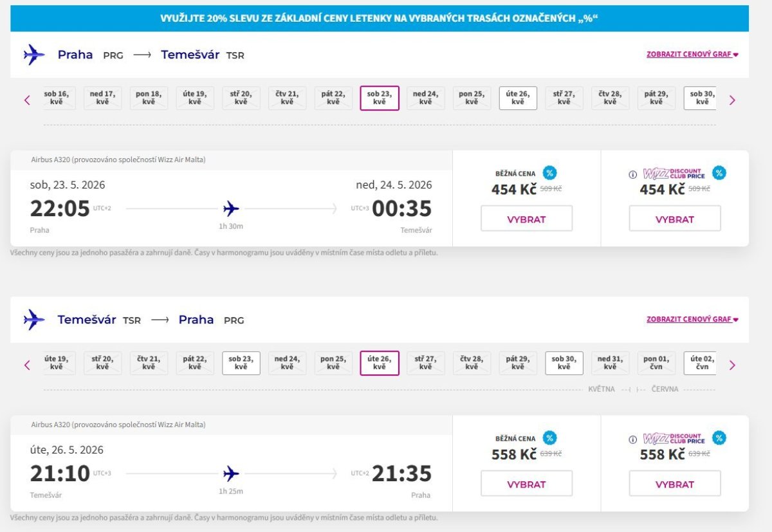Screen dimensions: 772x532
Task: Expand price chart for Temešvár to Praha
Action: point(692,320)
